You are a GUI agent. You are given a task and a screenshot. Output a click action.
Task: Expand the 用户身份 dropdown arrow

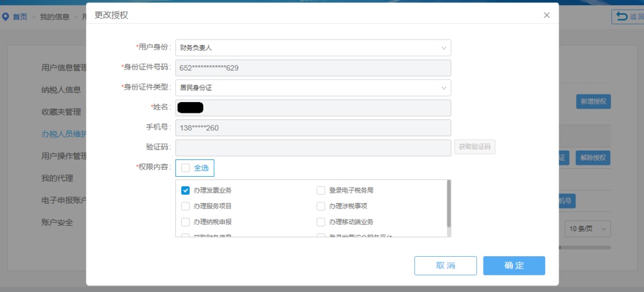click(x=444, y=48)
